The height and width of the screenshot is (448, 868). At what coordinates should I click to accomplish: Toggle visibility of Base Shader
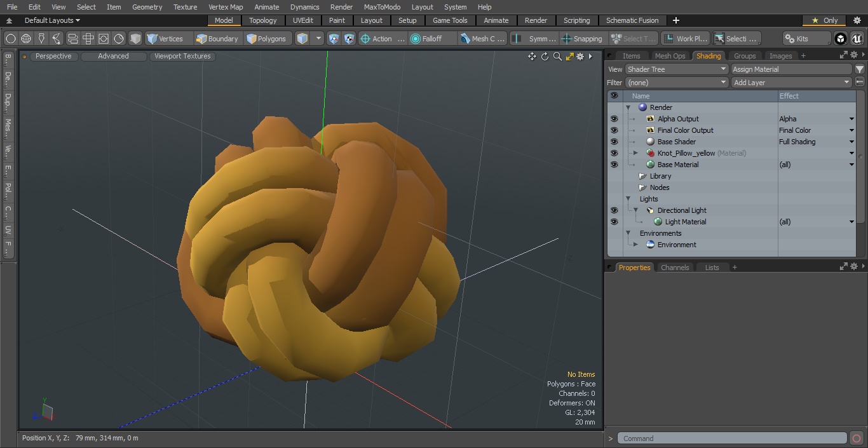coord(614,142)
